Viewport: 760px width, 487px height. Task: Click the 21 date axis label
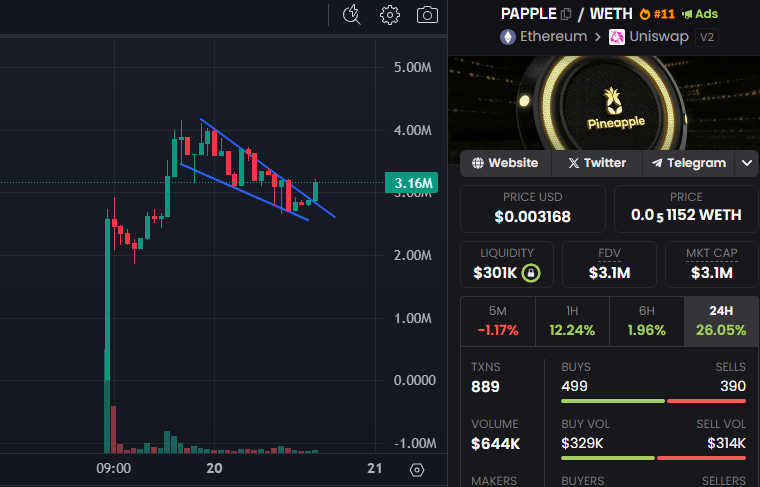pos(375,468)
